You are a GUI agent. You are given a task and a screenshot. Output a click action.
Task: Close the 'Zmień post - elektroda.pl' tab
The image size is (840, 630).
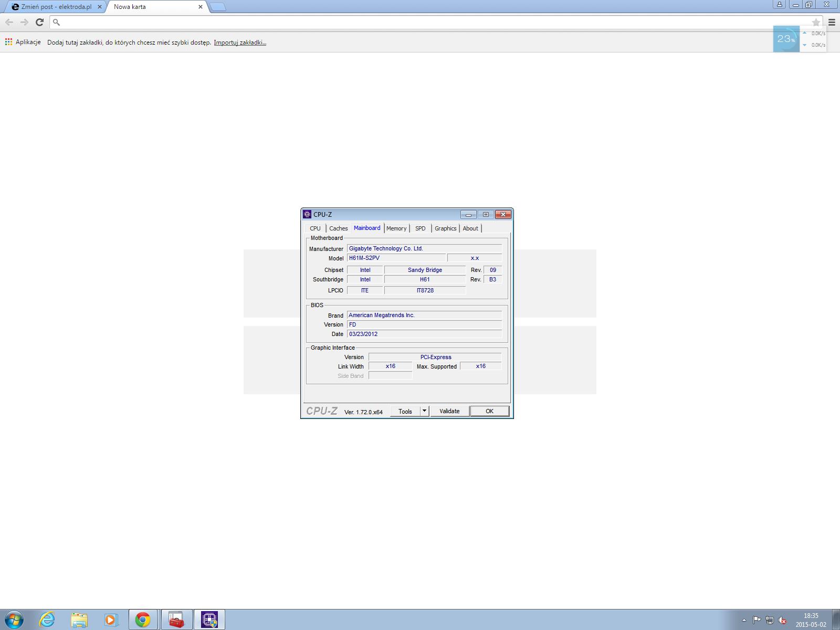(x=100, y=7)
